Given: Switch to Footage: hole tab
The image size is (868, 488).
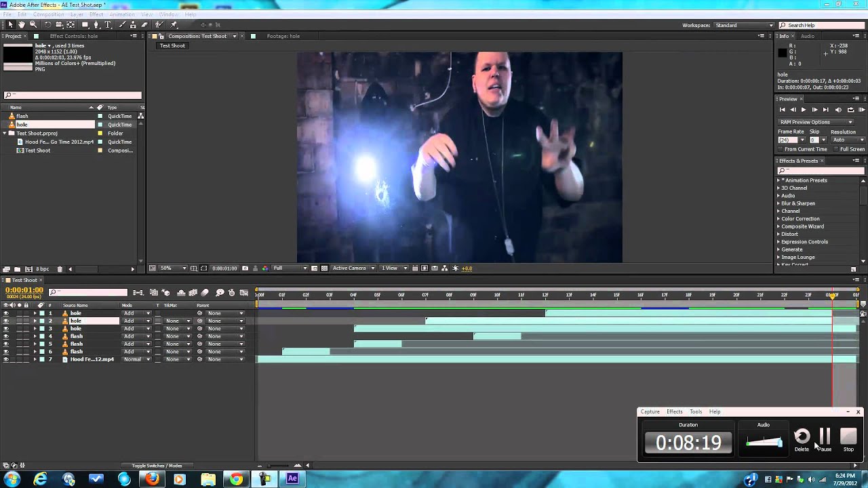Looking at the screenshot, I should click(x=283, y=36).
